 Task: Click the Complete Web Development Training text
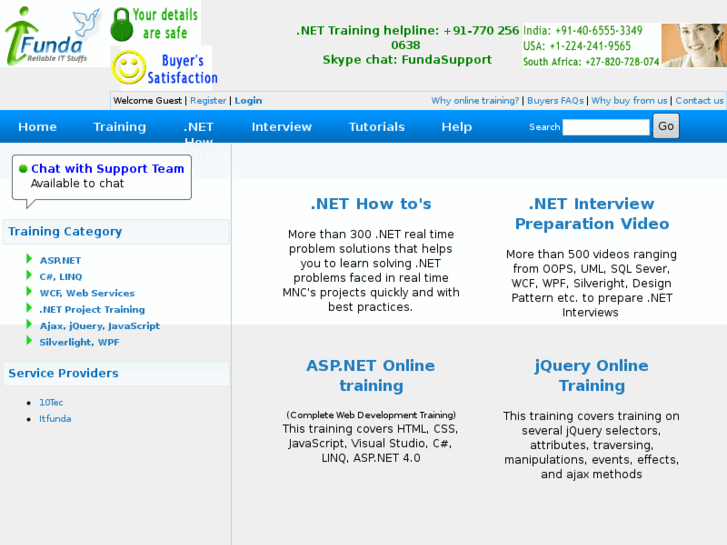tap(371, 415)
